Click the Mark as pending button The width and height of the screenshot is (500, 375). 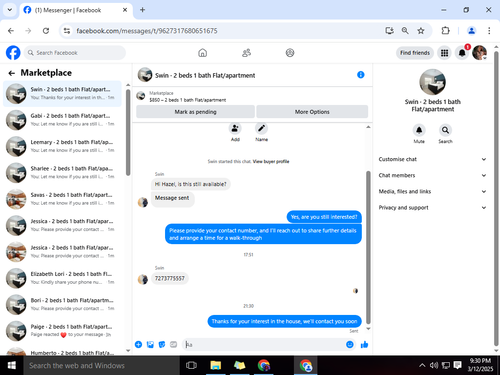click(x=195, y=112)
